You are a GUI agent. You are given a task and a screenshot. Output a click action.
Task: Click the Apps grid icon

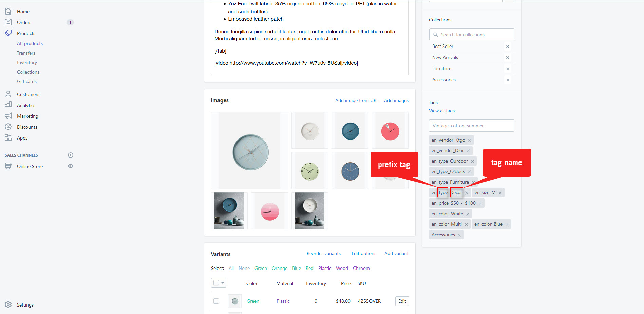(8, 137)
